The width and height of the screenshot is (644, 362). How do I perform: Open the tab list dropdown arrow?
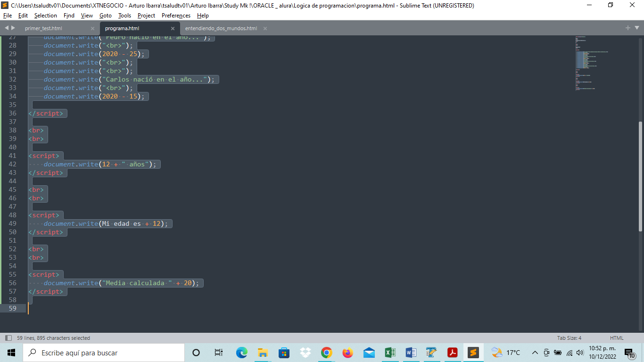[x=636, y=28]
